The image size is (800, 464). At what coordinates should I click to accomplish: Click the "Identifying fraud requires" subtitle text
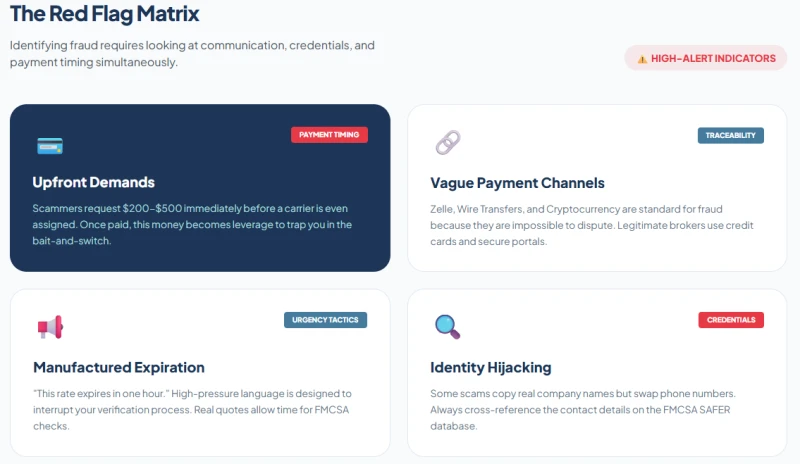[192, 54]
